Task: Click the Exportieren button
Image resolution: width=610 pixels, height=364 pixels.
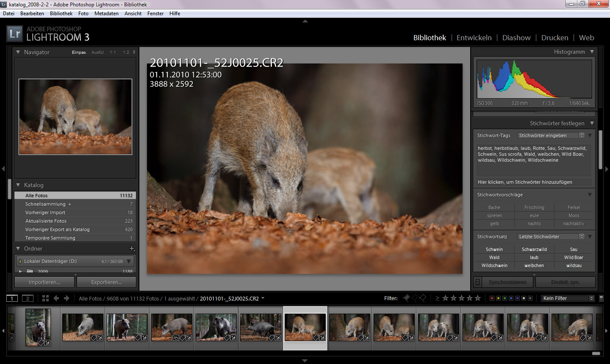Action: tap(106, 282)
